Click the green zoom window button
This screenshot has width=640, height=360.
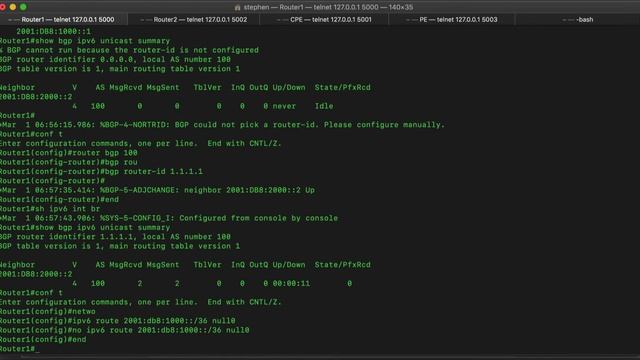[23, 7]
